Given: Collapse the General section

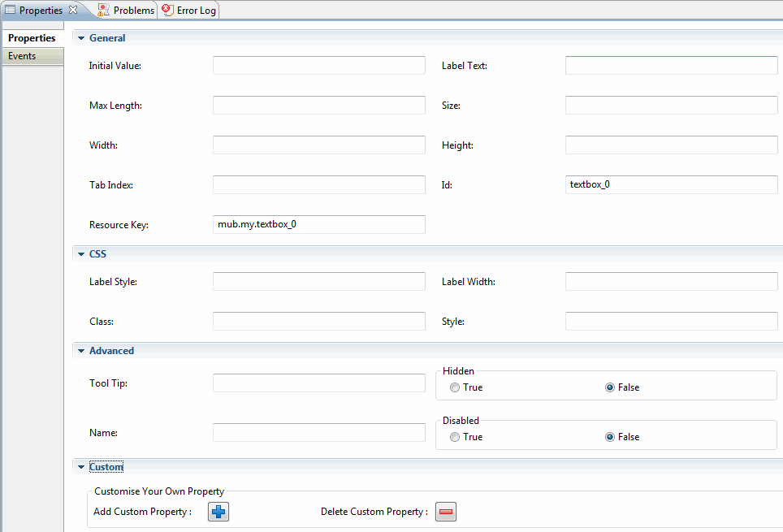Looking at the screenshot, I should [81, 38].
